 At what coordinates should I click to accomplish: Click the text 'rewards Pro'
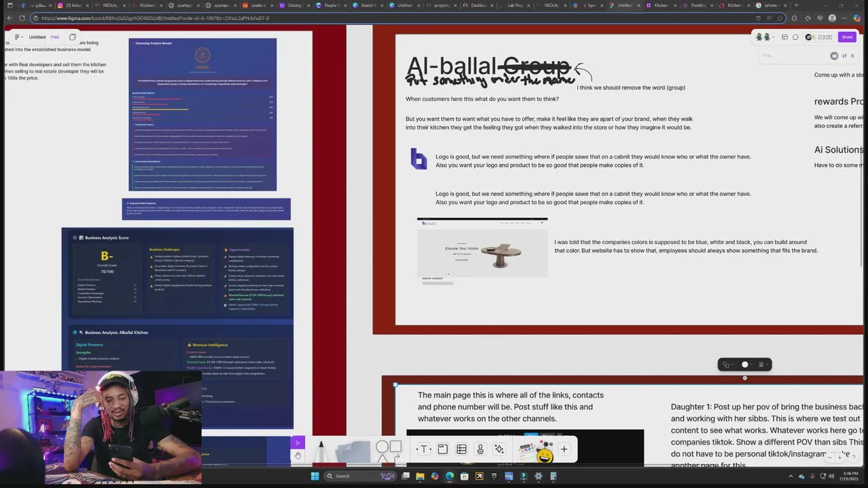pos(839,102)
